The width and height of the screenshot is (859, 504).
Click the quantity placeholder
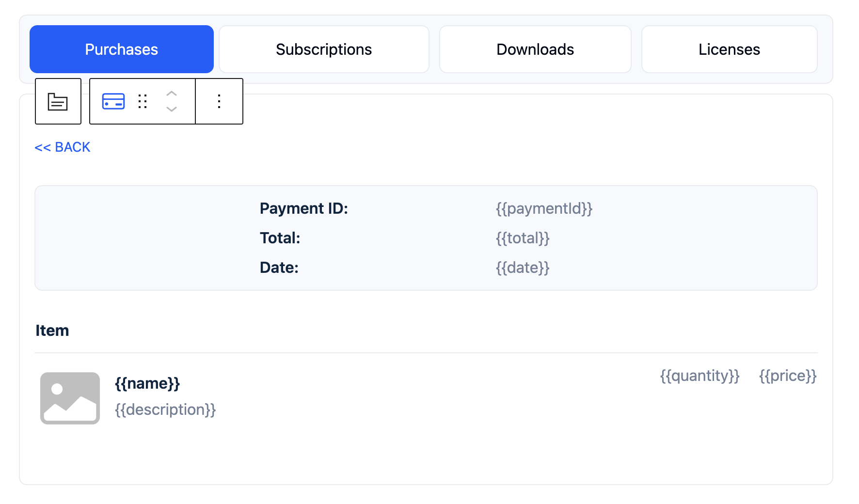(700, 376)
